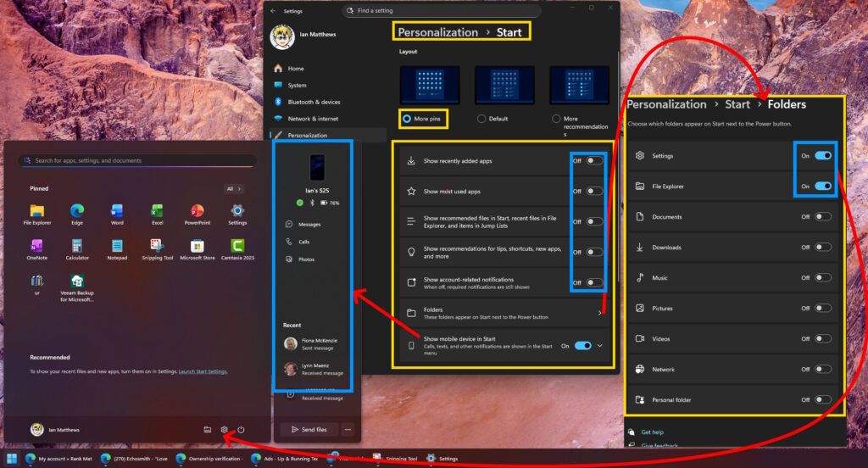The image size is (868, 468).
Task: Click the 'Send files' button
Action: coord(309,429)
